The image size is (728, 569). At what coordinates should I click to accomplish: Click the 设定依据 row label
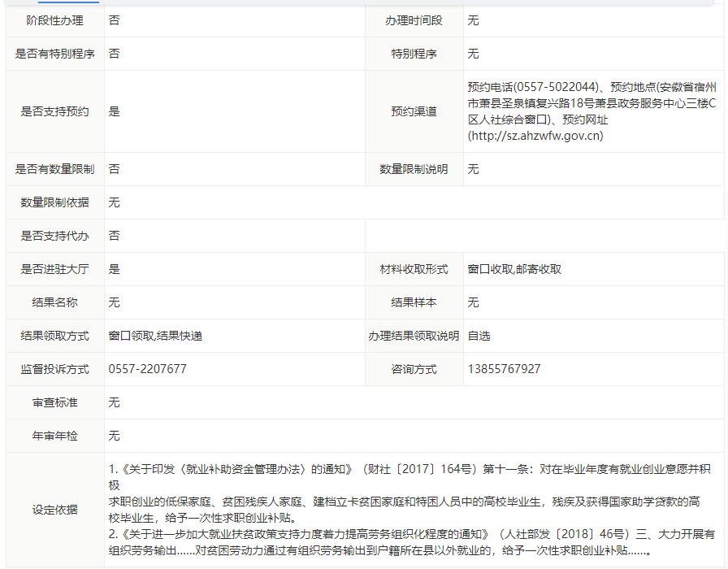(x=54, y=510)
